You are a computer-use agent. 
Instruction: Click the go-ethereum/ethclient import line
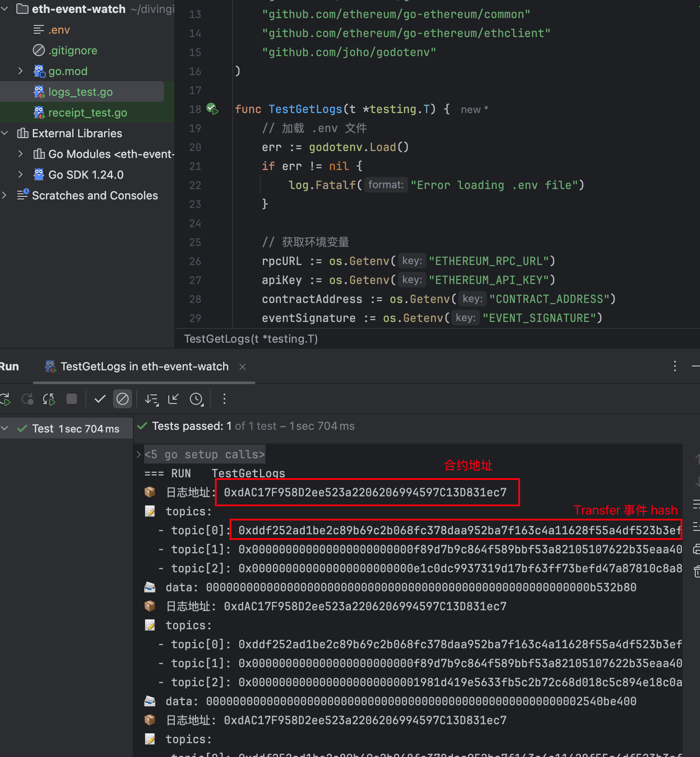click(406, 33)
